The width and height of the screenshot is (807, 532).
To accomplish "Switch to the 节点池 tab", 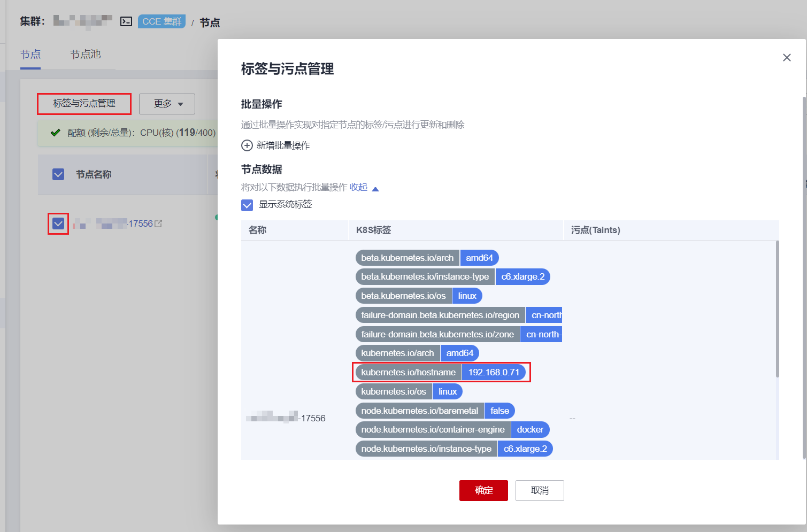I will [x=85, y=54].
